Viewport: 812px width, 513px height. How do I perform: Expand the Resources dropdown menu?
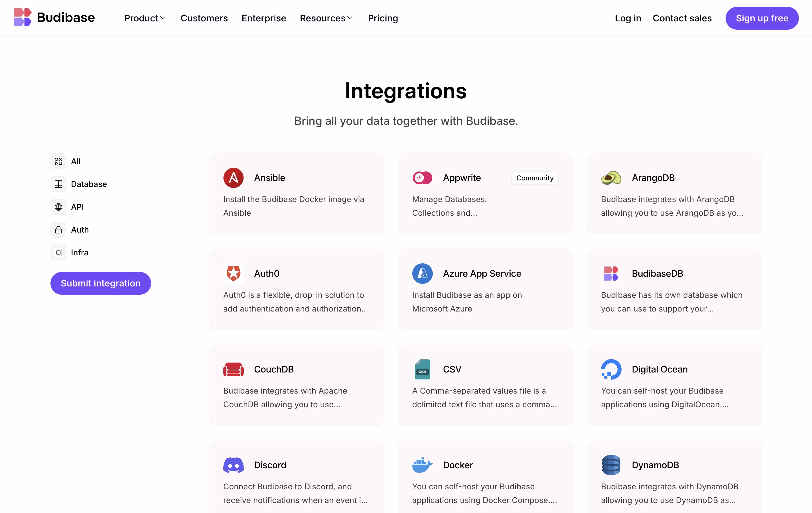coord(326,18)
